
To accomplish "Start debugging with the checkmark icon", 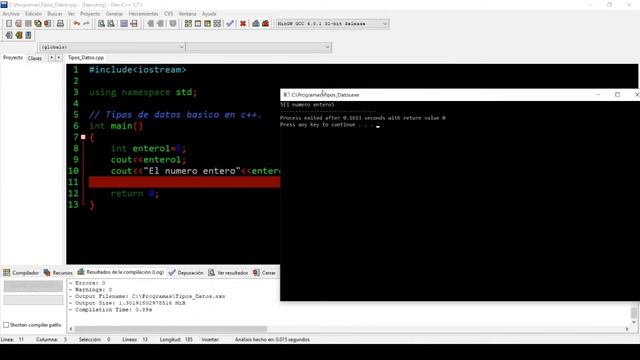I will [x=230, y=24].
